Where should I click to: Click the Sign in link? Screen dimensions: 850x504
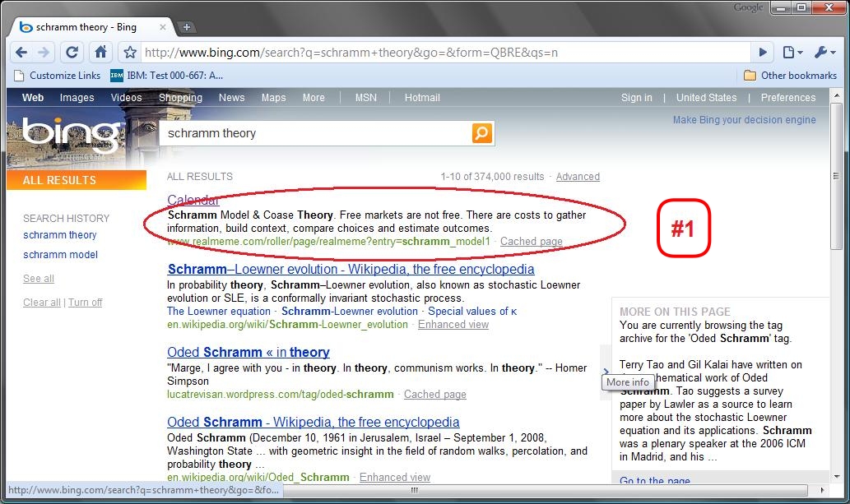tap(636, 98)
